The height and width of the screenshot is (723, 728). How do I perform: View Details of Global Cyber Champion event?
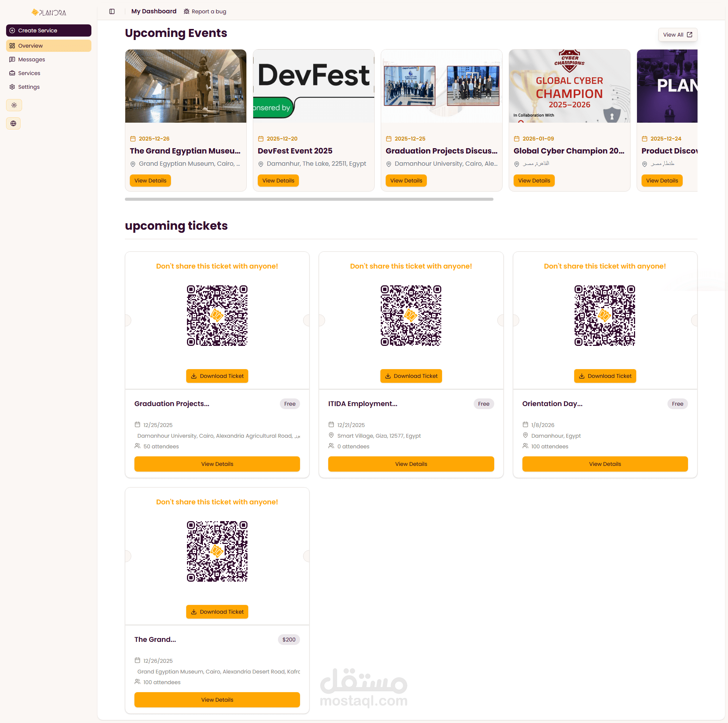tap(534, 181)
